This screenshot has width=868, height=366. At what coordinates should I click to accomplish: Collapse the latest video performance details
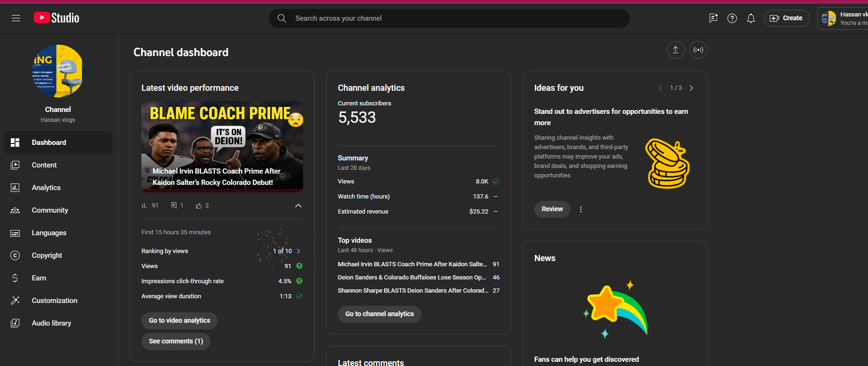point(298,206)
